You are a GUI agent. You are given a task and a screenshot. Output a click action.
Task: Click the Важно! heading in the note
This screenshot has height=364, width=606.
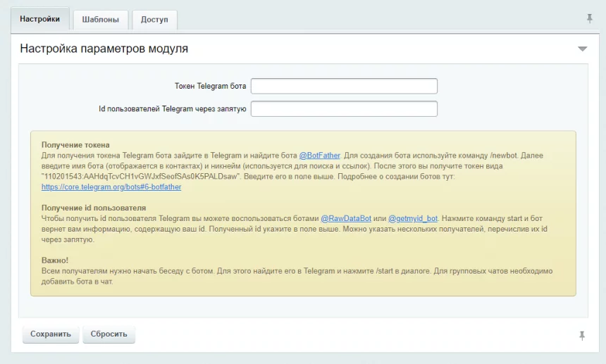[55, 261]
